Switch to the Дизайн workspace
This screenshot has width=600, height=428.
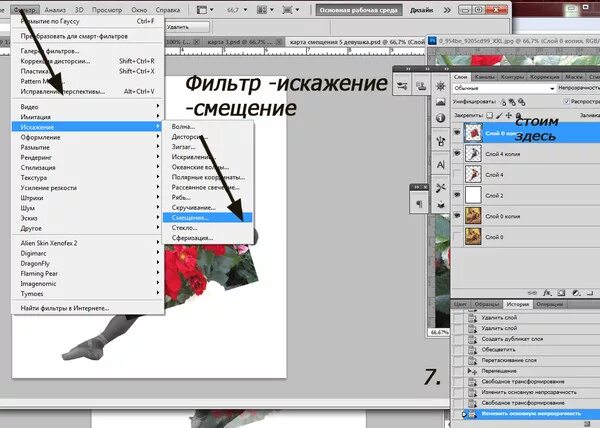[x=421, y=10]
